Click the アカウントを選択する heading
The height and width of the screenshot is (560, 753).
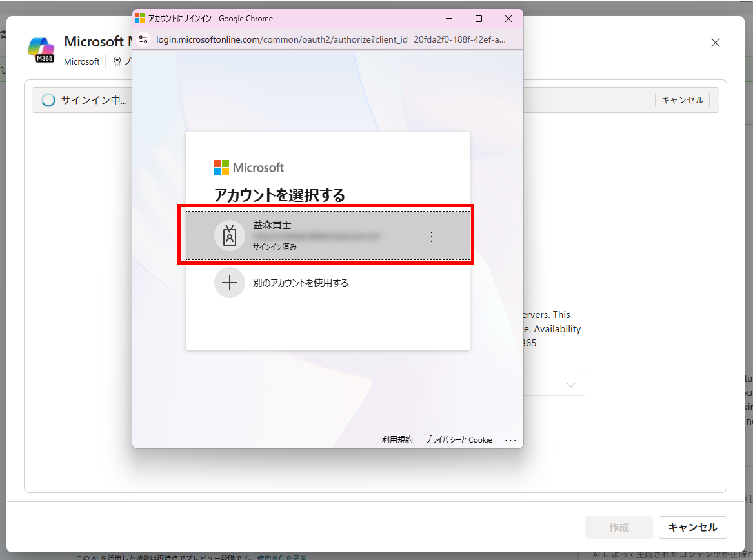(x=279, y=195)
